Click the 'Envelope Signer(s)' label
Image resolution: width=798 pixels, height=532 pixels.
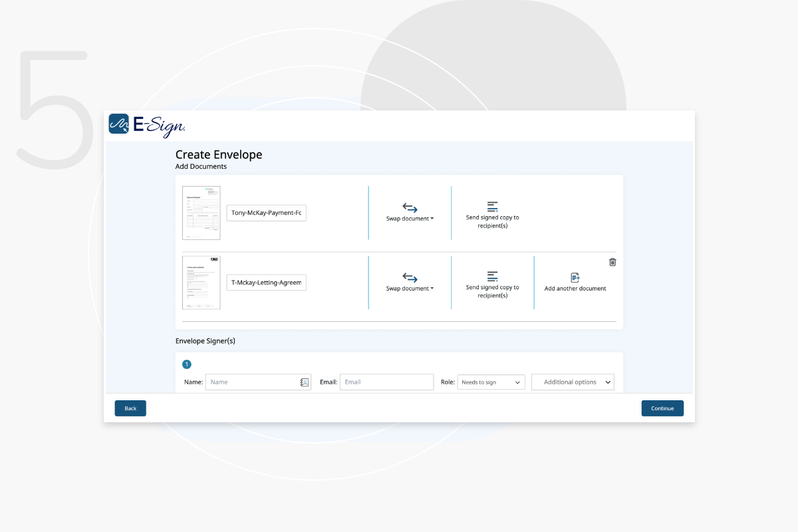pos(205,341)
